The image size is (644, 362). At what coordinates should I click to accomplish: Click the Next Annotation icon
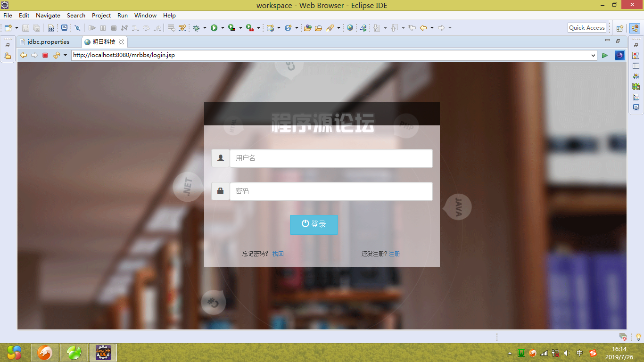tap(376, 28)
